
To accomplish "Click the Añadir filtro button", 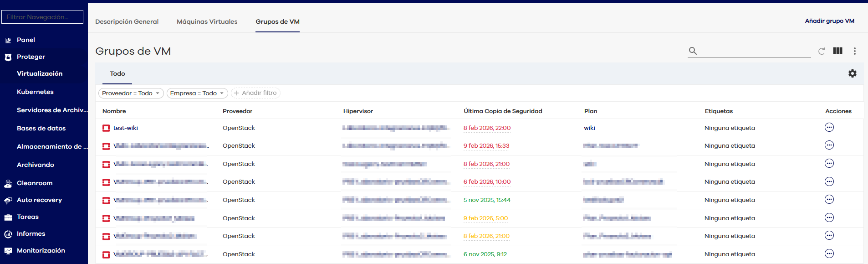I will point(255,93).
